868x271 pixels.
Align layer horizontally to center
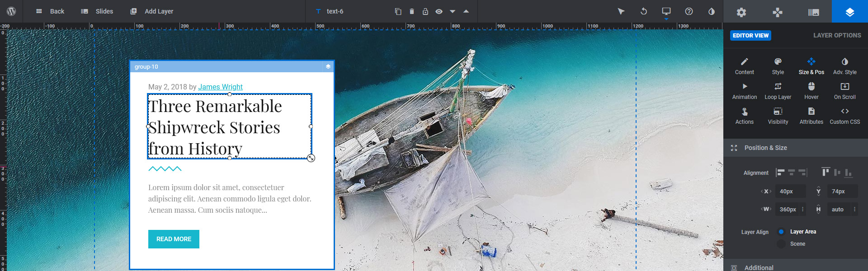tap(791, 173)
